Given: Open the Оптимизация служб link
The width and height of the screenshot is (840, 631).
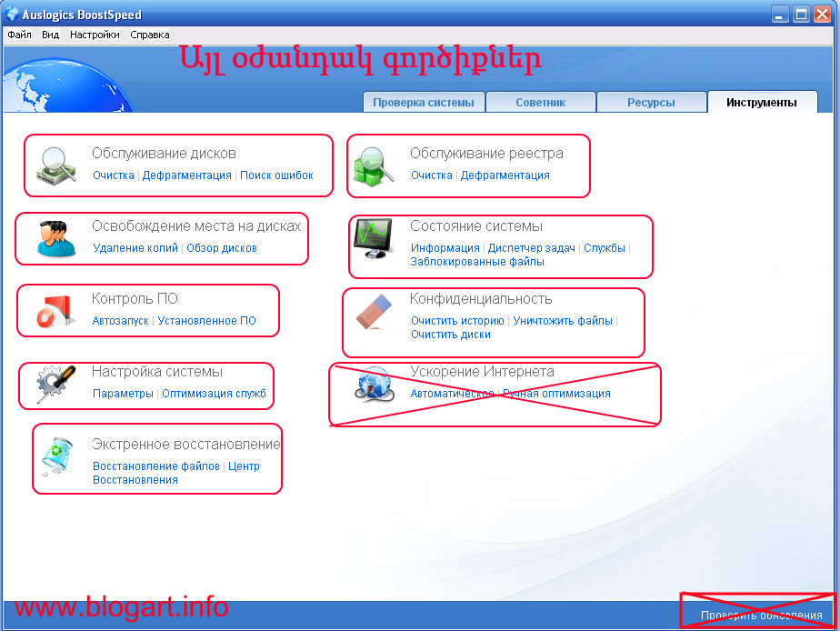Looking at the screenshot, I should click(x=215, y=394).
